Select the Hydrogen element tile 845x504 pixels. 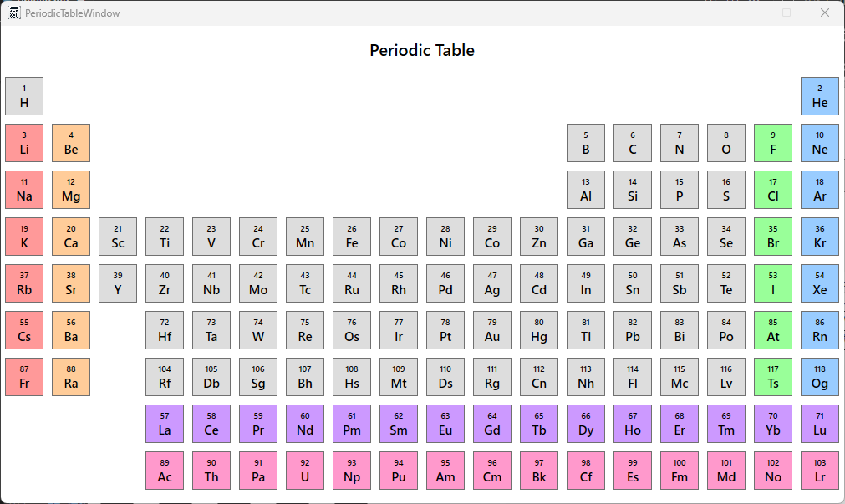[x=24, y=96]
